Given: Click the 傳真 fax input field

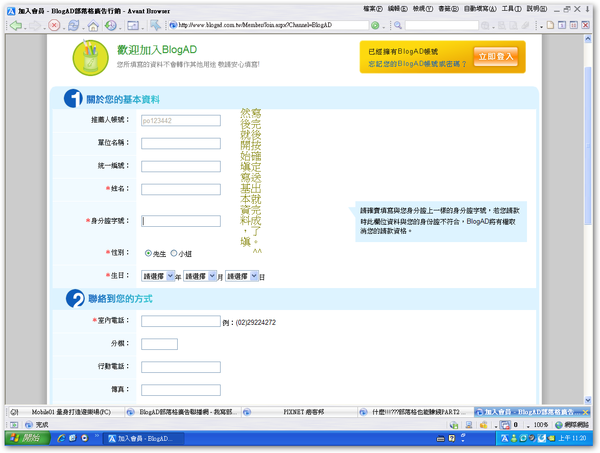Looking at the screenshot, I should (x=181, y=390).
